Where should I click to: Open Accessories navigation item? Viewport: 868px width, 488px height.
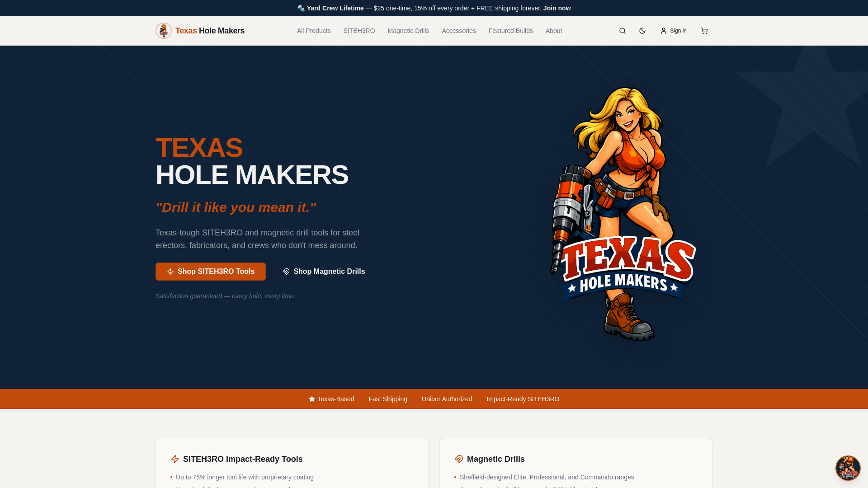459,31
